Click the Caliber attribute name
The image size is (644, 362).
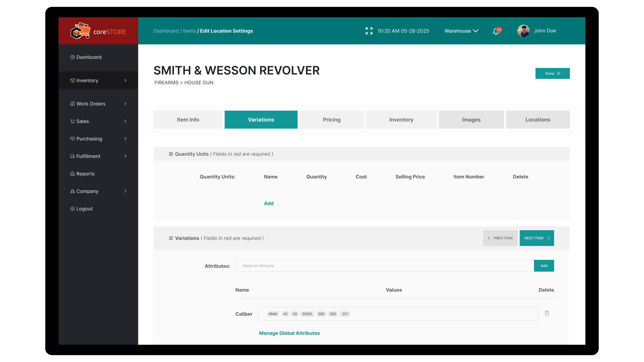click(x=244, y=314)
